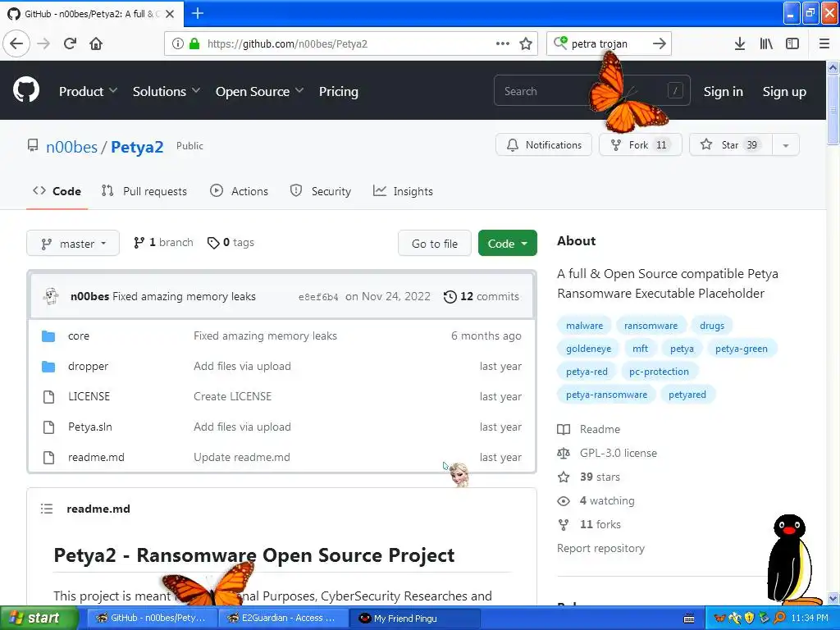Switch to the Code tab
This screenshot has width=840, height=630.
coord(57,190)
